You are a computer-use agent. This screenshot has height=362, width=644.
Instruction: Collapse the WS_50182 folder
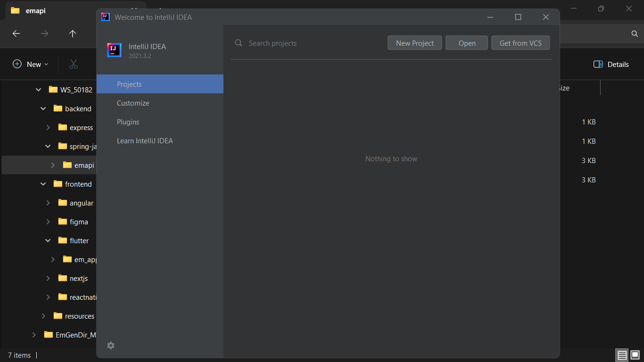click(39, 90)
